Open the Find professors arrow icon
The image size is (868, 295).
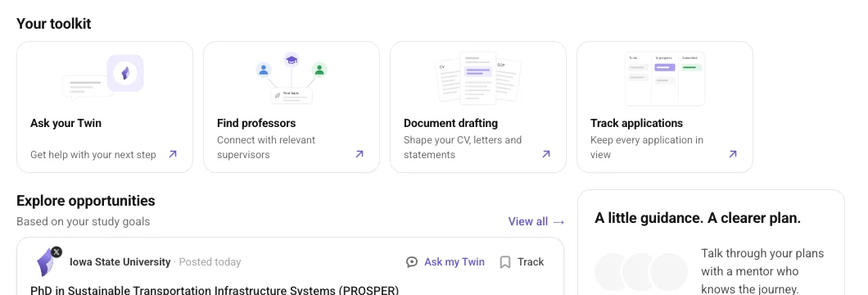(x=359, y=154)
